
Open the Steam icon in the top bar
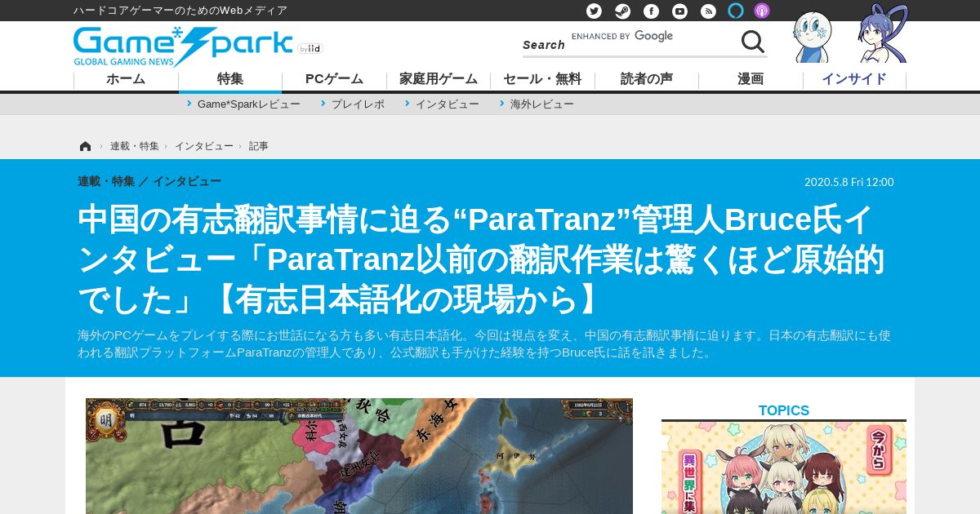pos(622,11)
